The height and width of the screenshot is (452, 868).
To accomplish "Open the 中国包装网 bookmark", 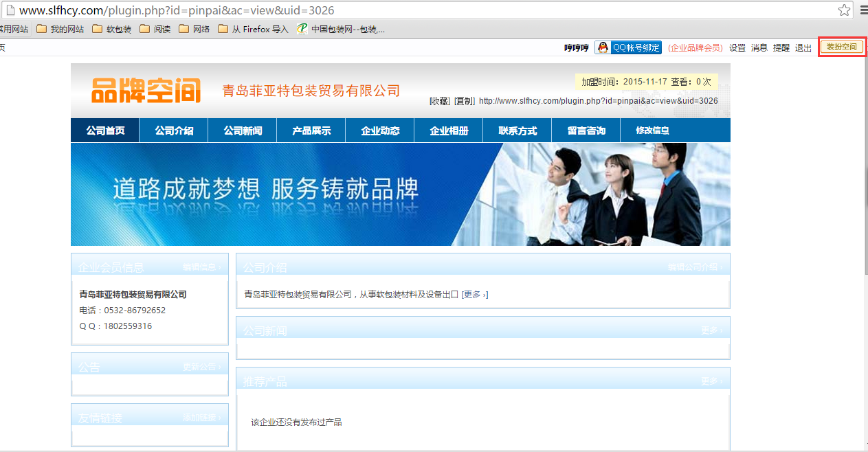I will pyautogui.click(x=341, y=29).
